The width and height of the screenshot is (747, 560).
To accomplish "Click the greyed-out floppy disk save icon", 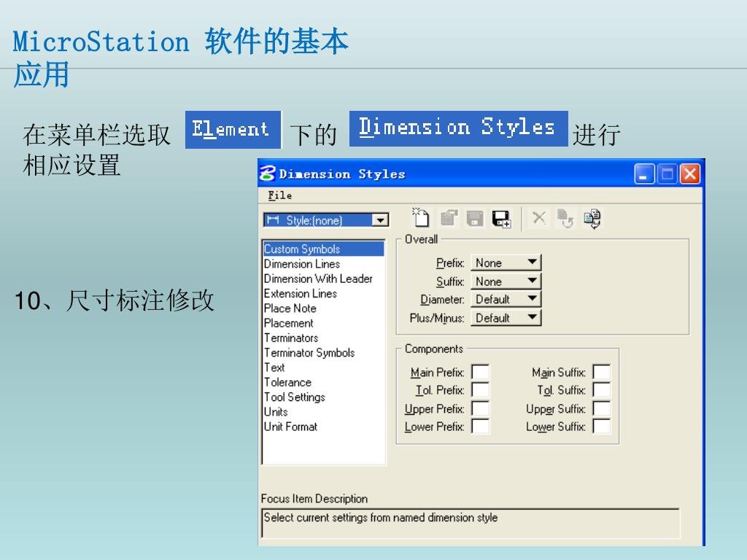I will point(474,219).
